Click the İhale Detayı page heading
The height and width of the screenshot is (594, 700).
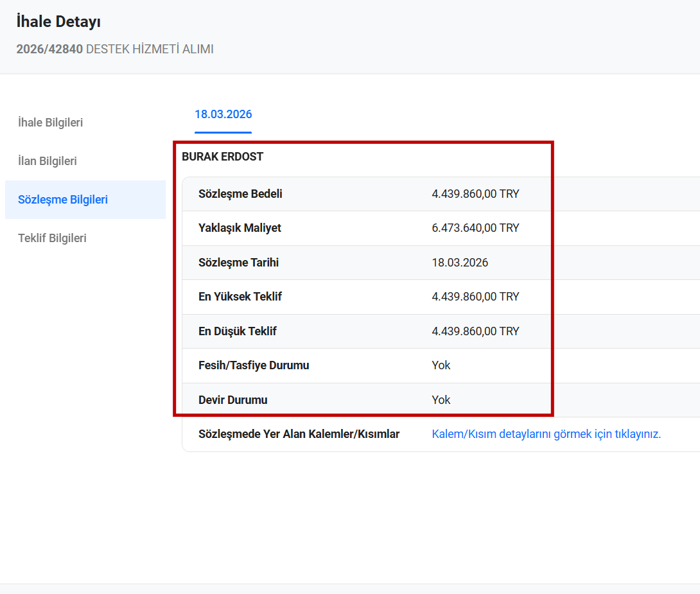(x=58, y=22)
